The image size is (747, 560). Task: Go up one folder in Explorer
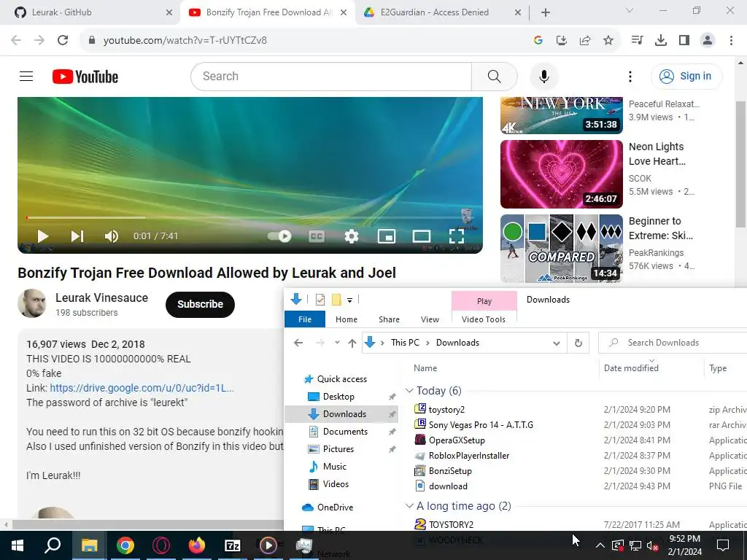pos(352,343)
